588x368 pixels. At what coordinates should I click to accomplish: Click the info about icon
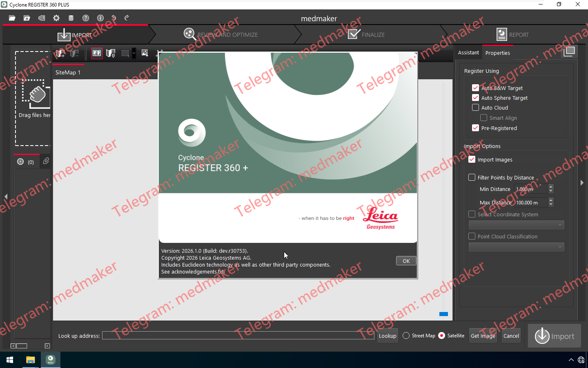point(100,18)
